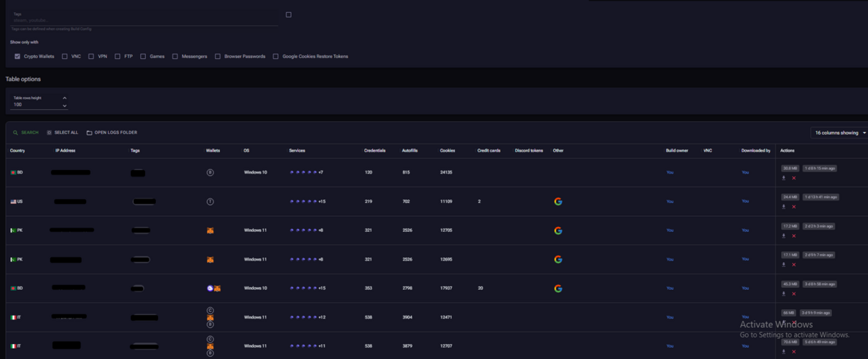
Task: Click the red X icon in the 24.4 MB row
Action: point(794,207)
